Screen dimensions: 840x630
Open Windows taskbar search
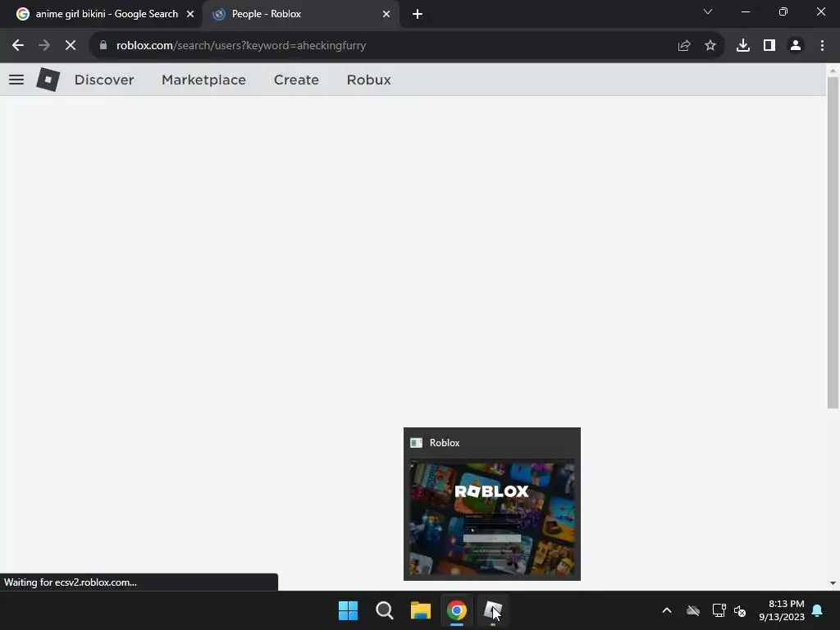384,610
